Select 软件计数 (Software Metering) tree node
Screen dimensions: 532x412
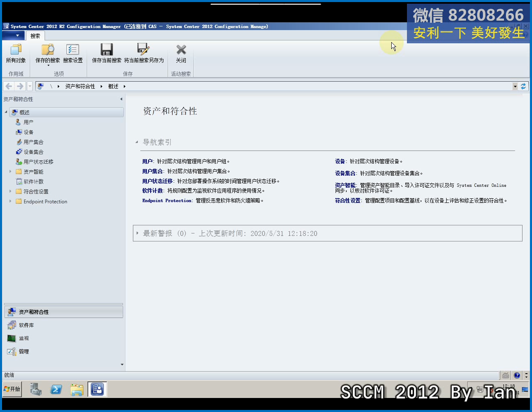(33, 181)
